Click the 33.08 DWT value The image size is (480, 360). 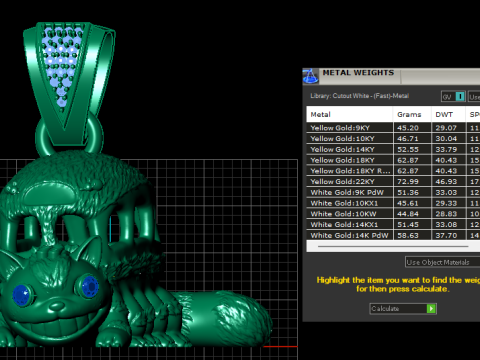point(446,224)
